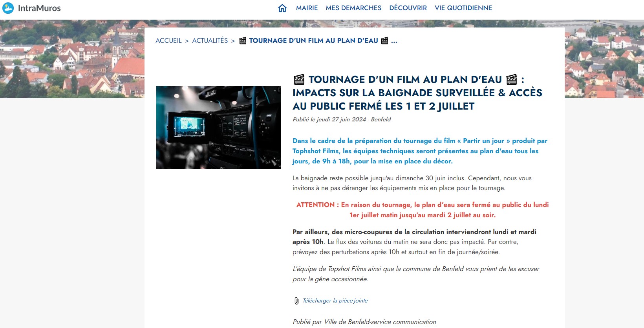Click the second clapperboard icon in breadcrumb
This screenshot has width=644, height=328.
(384, 41)
